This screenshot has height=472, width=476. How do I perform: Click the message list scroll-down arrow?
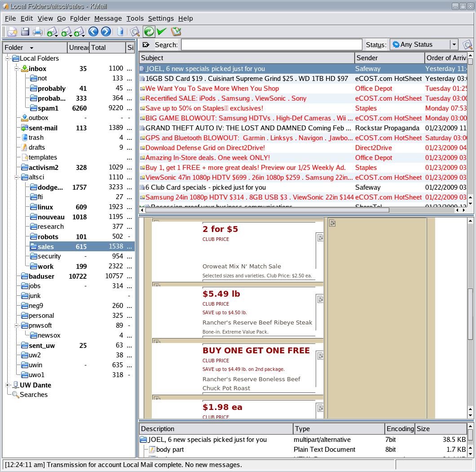tap(470, 203)
